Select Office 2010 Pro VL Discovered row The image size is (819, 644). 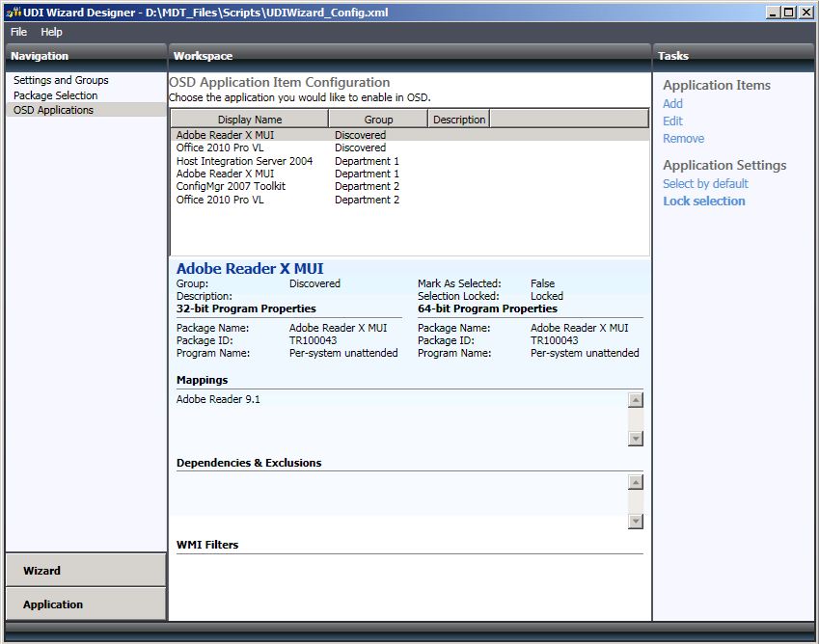pos(410,148)
